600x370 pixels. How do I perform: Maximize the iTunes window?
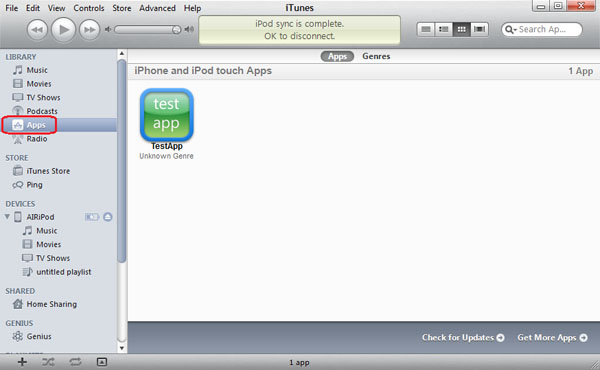pos(558,6)
